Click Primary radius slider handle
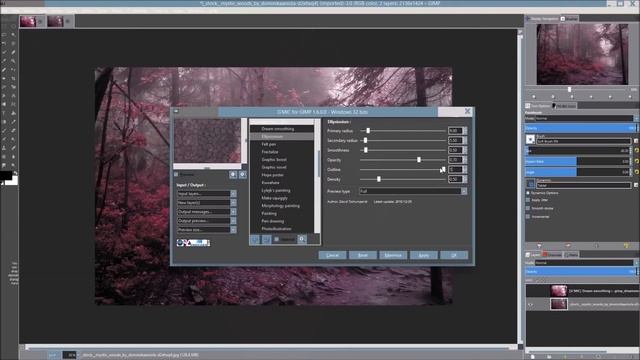The width and height of the screenshot is (640, 360). pyautogui.click(x=368, y=131)
